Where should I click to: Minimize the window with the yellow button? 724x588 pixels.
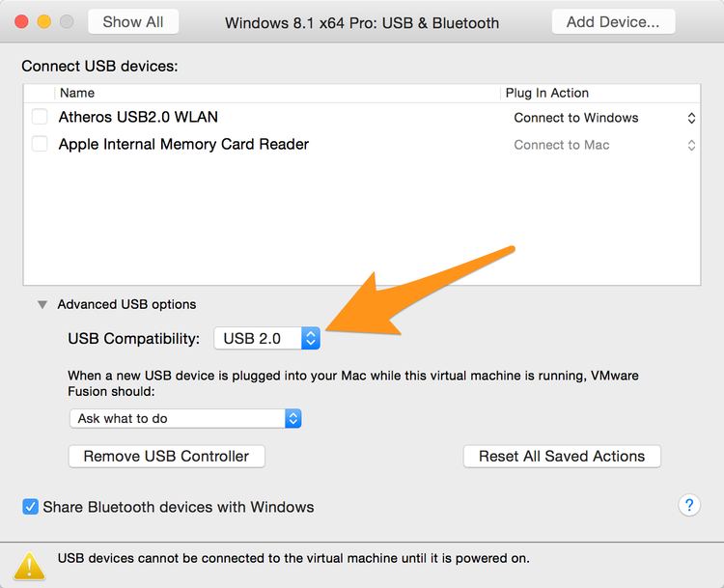tap(43, 21)
